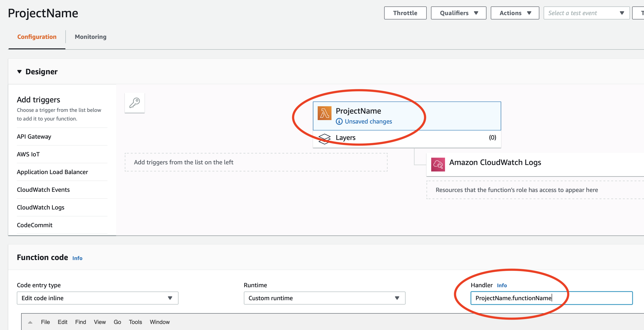Collapse the Designer section

[19, 72]
